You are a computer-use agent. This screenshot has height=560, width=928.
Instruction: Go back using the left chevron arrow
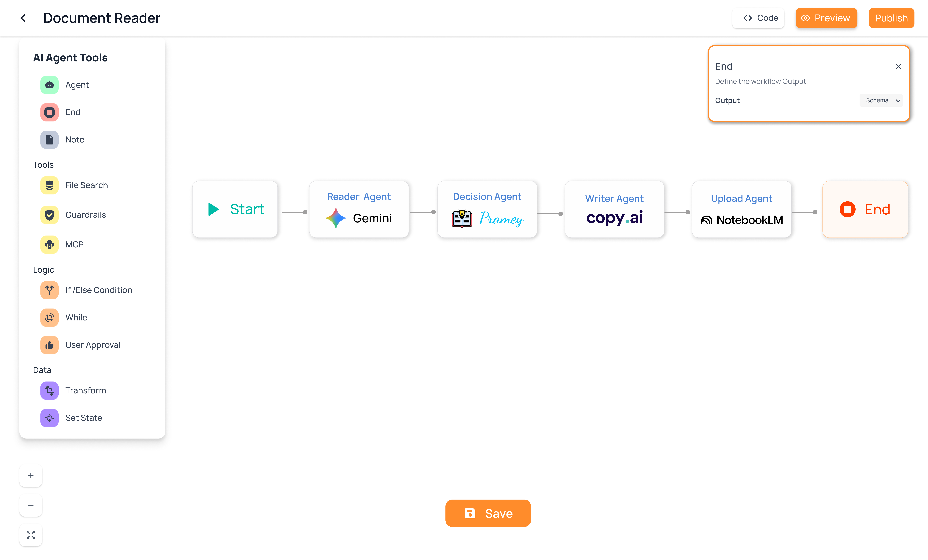click(x=23, y=18)
